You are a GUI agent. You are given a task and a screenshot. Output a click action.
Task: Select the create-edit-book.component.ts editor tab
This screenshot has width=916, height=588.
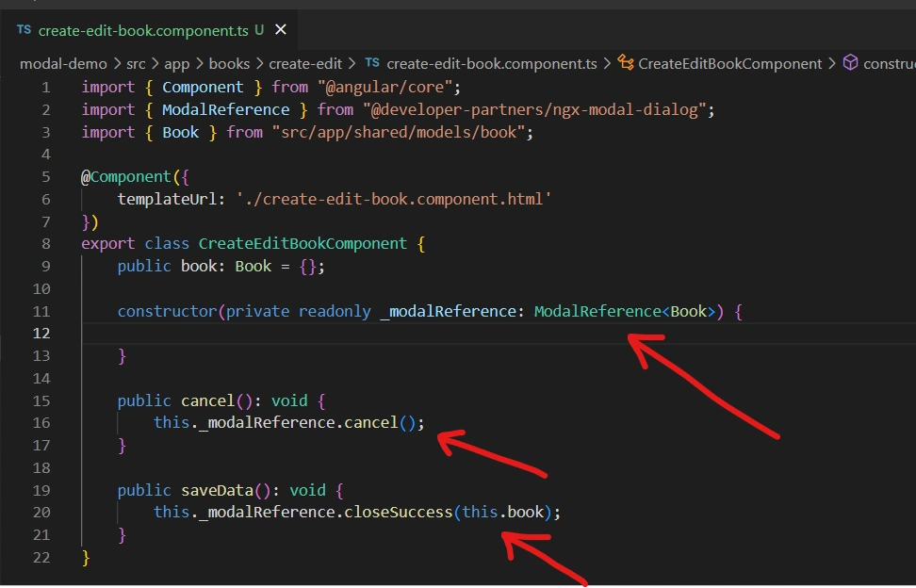point(143,31)
